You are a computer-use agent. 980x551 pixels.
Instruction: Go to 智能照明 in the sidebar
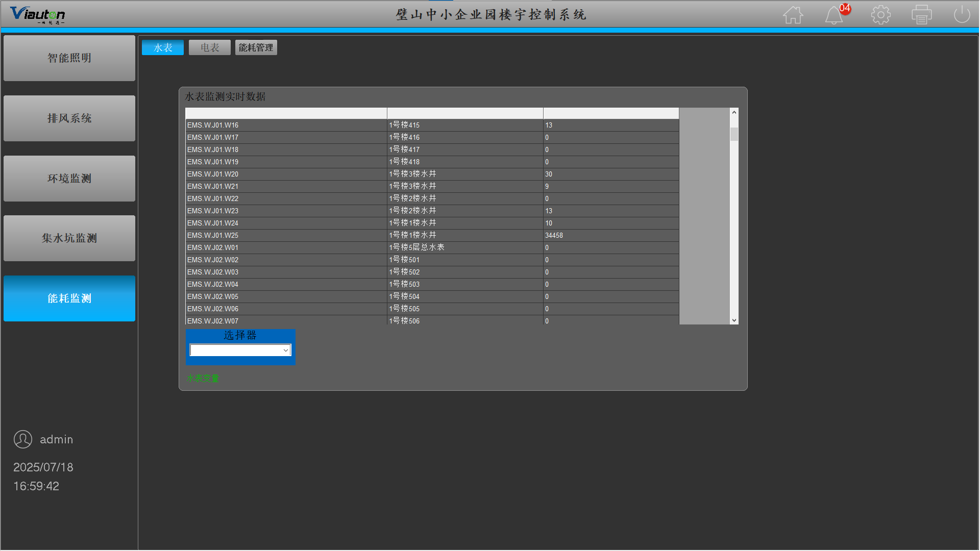coord(69,58)
